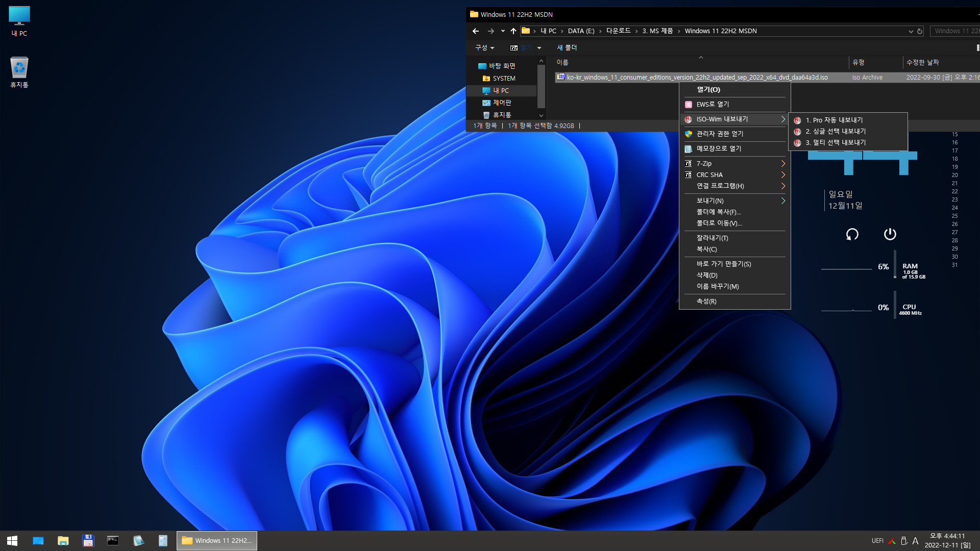Open the 구성 organize dropdown

tap(485, 47)
